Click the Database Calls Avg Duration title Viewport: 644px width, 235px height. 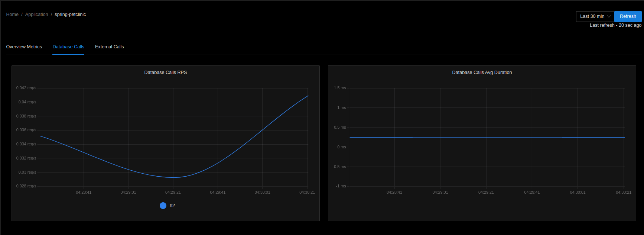(x=482, y=73)
